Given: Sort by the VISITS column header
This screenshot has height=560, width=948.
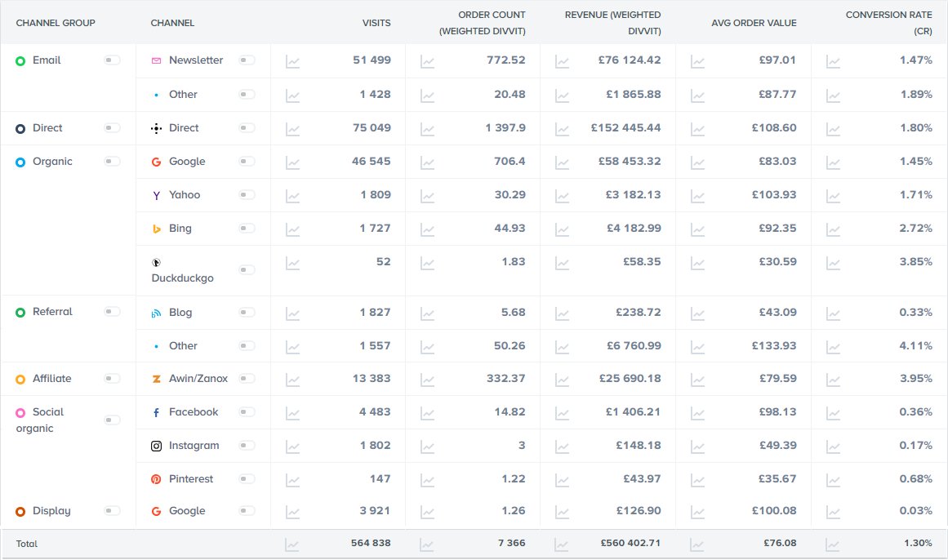Looking at the screenshot, I should [x=376, y=23].
